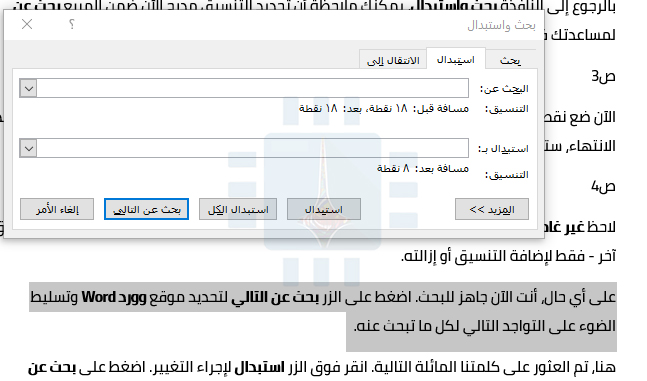This screenshot has width=647, height=381.
Task: Expand the استبدال بـ dropdown arrow
Action: point(28,148)
